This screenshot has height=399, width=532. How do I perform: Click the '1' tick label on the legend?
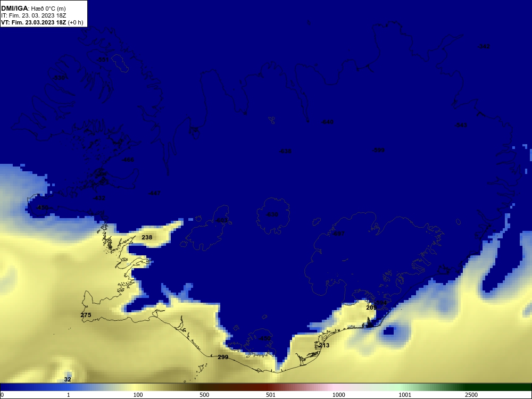(x=69, y=395)
